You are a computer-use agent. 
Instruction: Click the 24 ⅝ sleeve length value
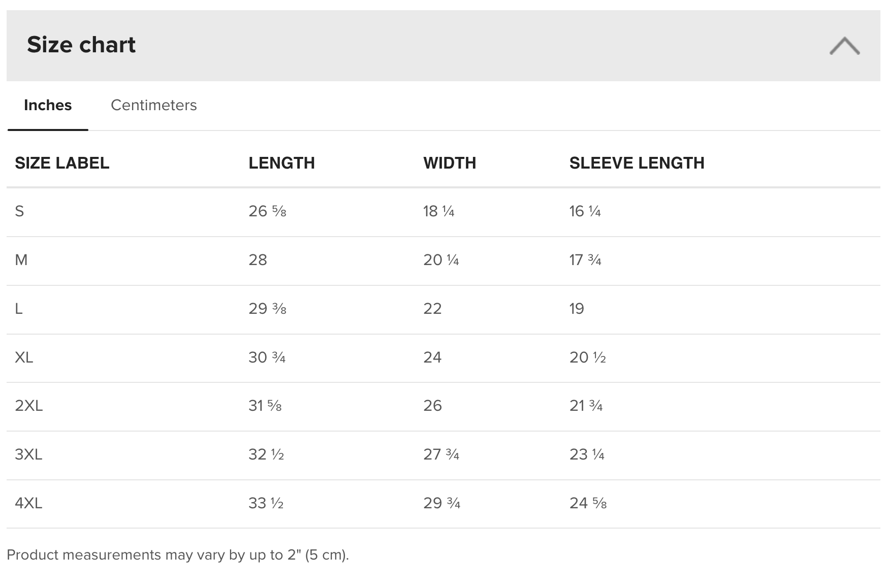pyautogui.click(x=588, y=503)
